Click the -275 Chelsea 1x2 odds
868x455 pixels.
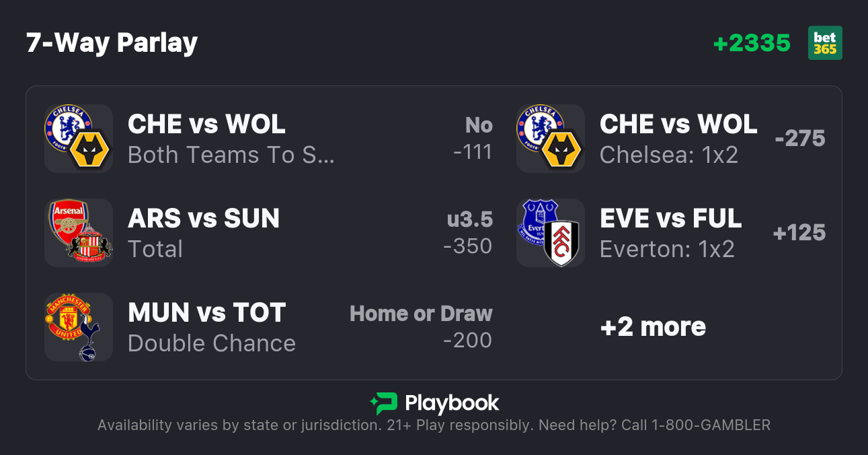[x=799, y=139]
